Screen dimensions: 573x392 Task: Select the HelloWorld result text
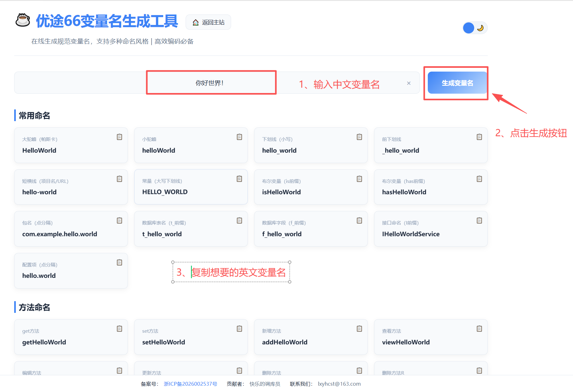click(39, 150)
